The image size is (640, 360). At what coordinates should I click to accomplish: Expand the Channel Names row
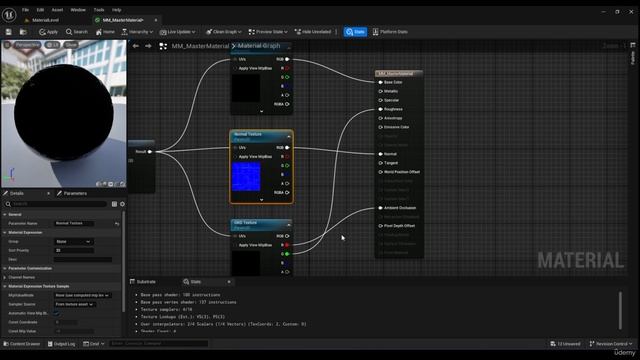click(x=5, y=277)
